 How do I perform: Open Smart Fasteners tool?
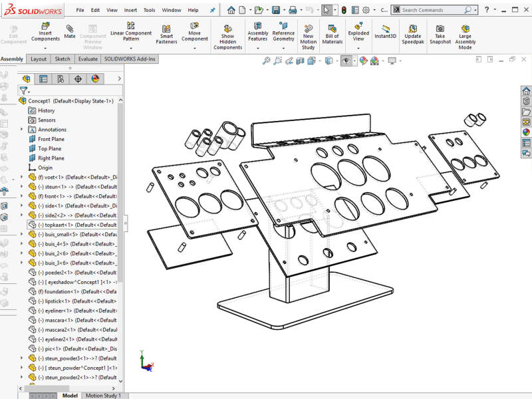click(x=166, y=36)
